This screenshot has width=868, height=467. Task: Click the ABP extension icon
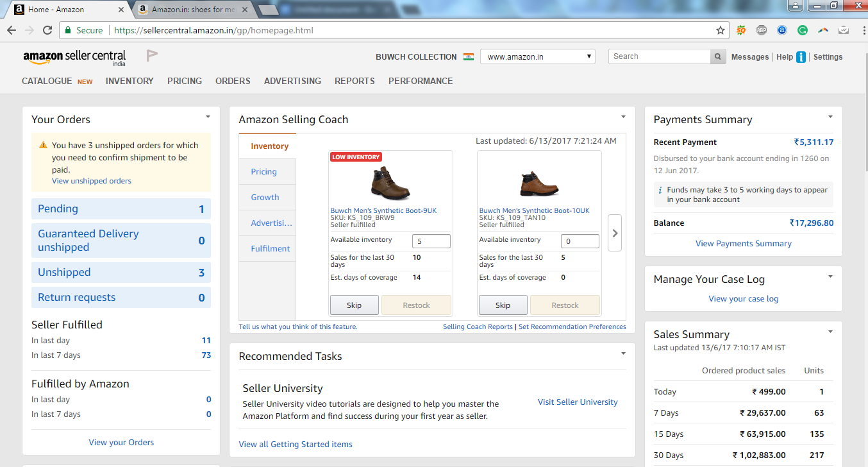(762, 30)
